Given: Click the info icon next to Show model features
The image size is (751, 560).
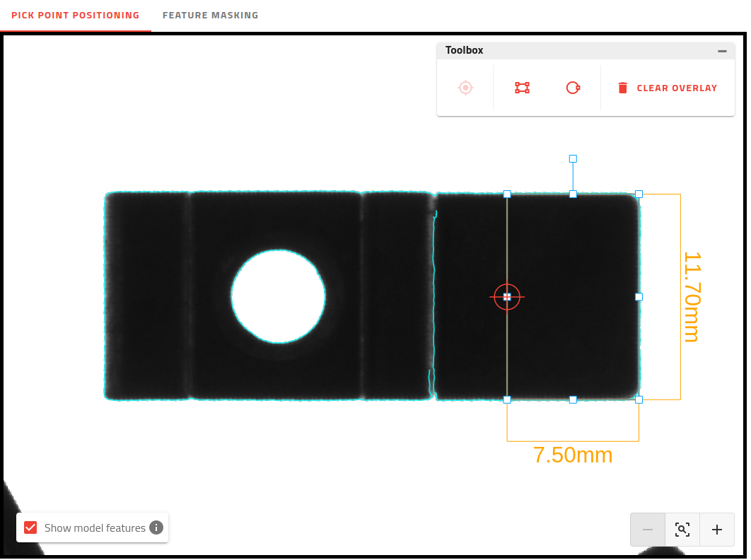Looking at the screenshot, I should click(155, 527).
